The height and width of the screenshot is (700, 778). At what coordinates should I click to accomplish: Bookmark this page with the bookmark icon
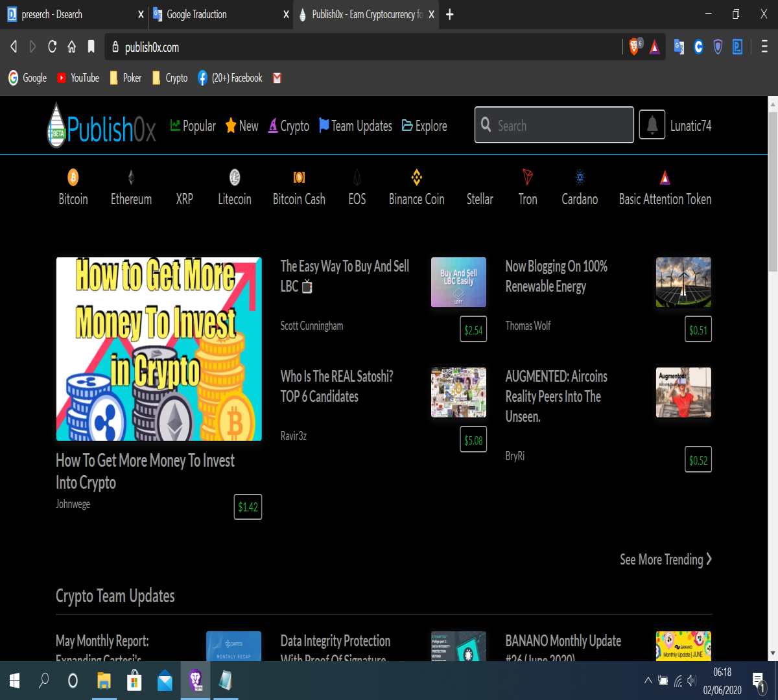(91, 47)
